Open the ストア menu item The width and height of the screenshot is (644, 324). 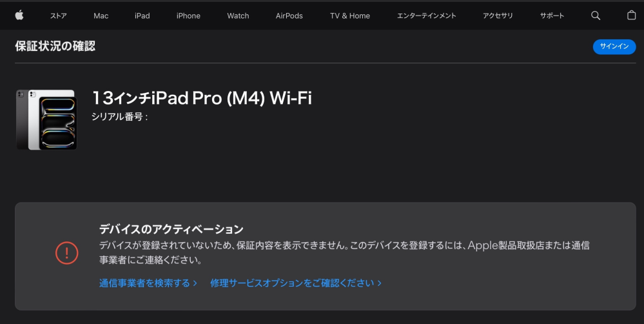pyautogui.click(x=58, y=15)
